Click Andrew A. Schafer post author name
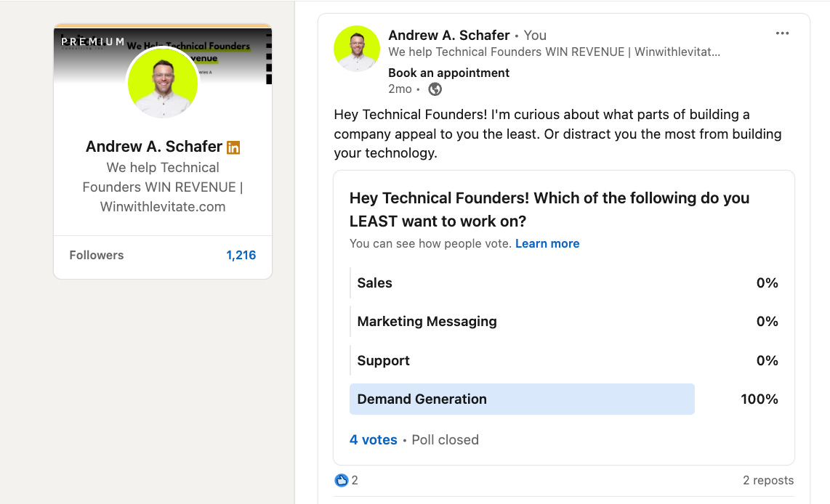The image size is (830, 504). pyautogui.click(x=448, y=35)
